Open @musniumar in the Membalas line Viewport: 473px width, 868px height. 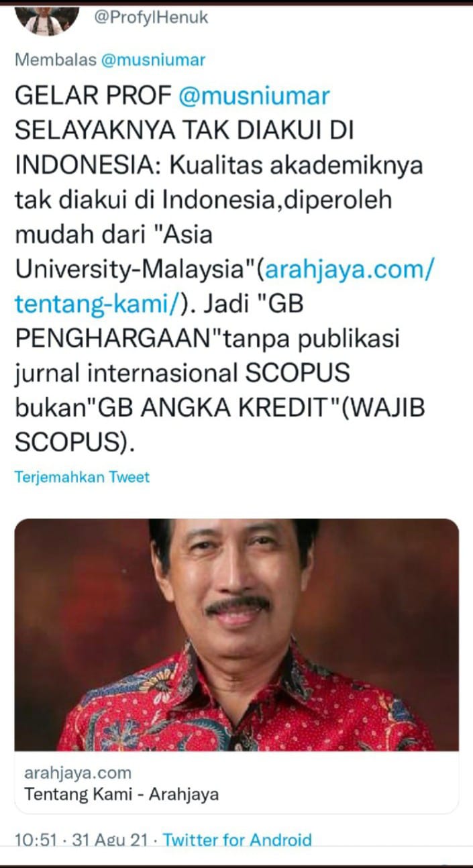tap(153, 60)
